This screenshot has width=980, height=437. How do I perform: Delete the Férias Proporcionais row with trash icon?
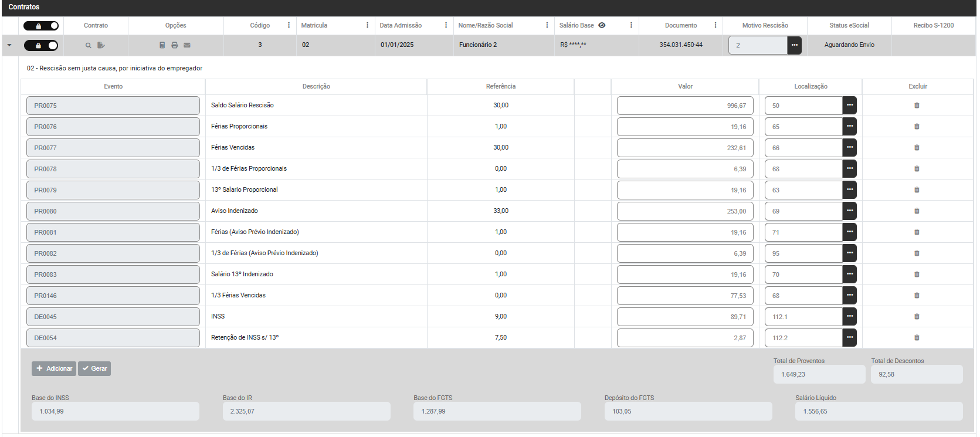(917, 127)
